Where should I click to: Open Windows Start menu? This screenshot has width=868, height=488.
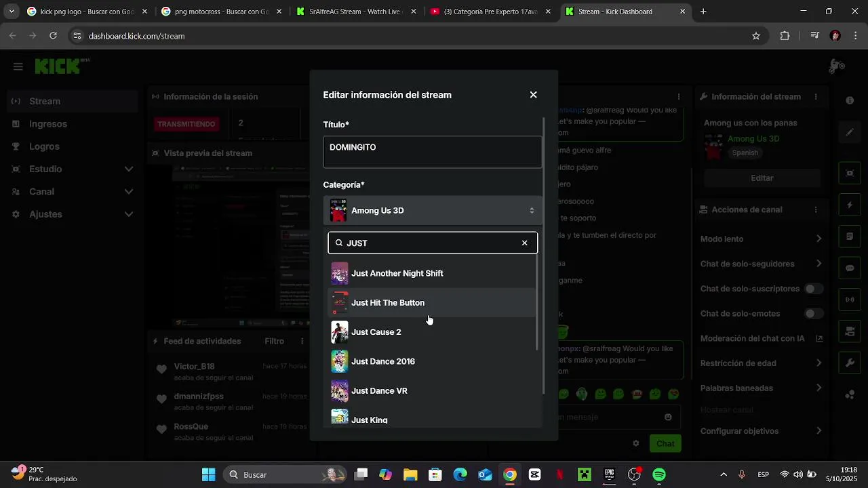click(208, 474)
